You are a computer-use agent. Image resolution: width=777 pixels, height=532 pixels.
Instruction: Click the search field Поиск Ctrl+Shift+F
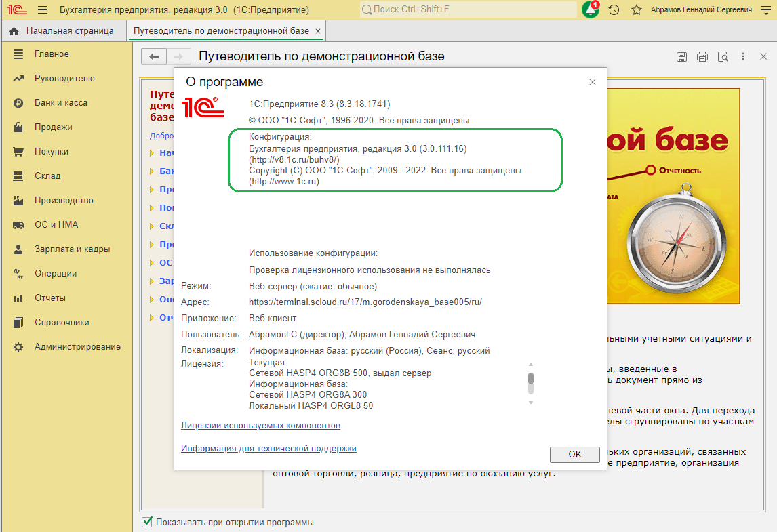(469, 9)
